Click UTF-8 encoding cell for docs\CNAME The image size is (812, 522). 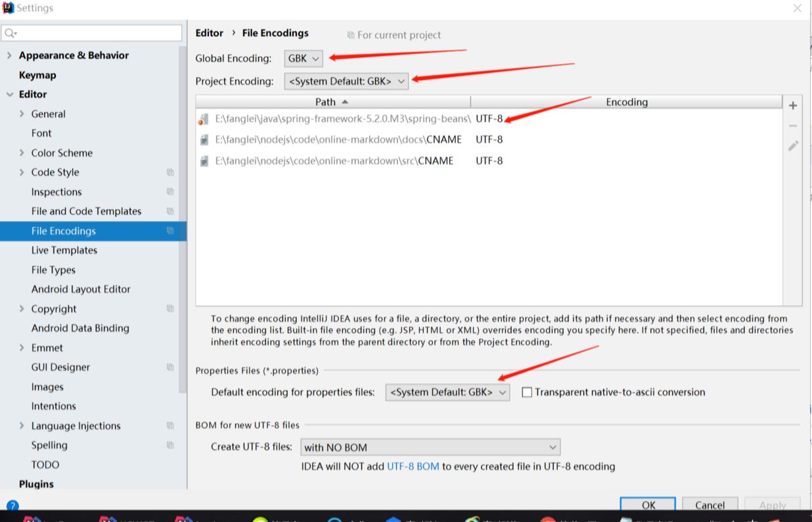coord(489,139)
